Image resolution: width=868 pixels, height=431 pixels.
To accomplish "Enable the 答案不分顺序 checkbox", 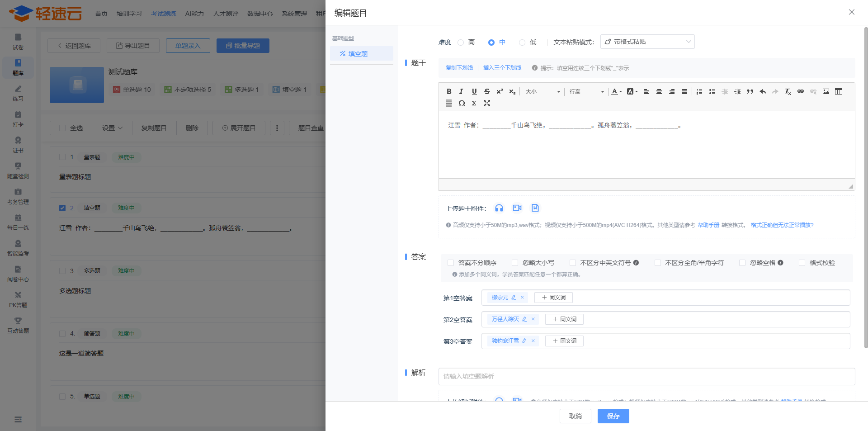I will coord(451,263).
